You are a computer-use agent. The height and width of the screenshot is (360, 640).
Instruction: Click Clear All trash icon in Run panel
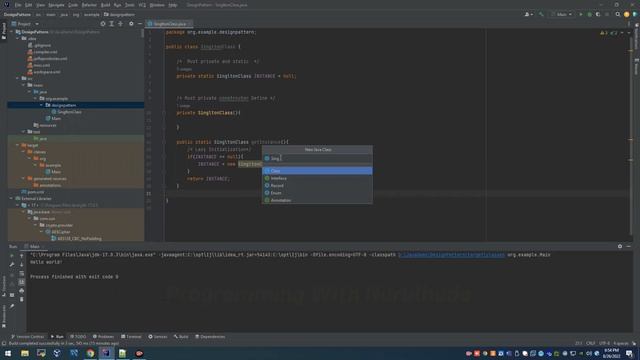pos(22,299)
